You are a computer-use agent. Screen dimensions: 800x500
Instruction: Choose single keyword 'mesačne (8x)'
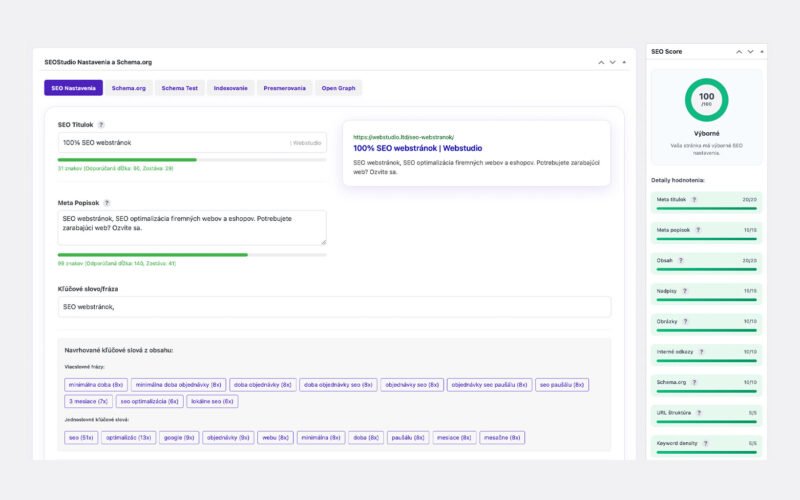tap(502, 438)
